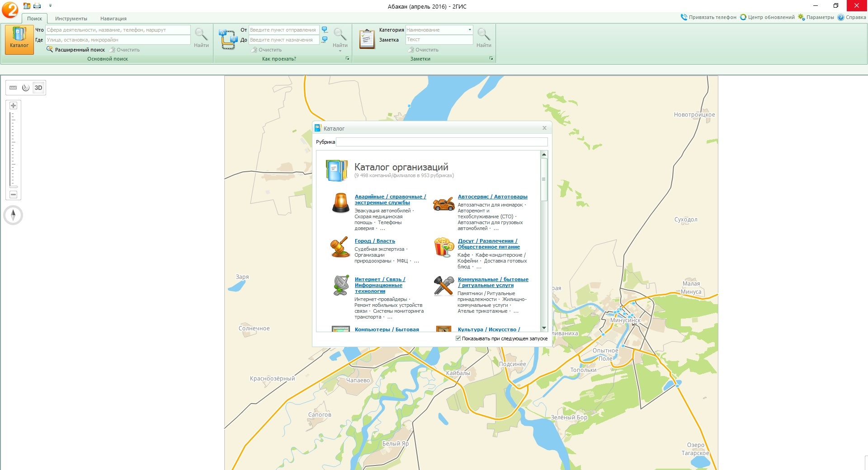Click the orange siren emergency services icon
The width and height of the screenshot is (868, 470).
click(341, 203)
